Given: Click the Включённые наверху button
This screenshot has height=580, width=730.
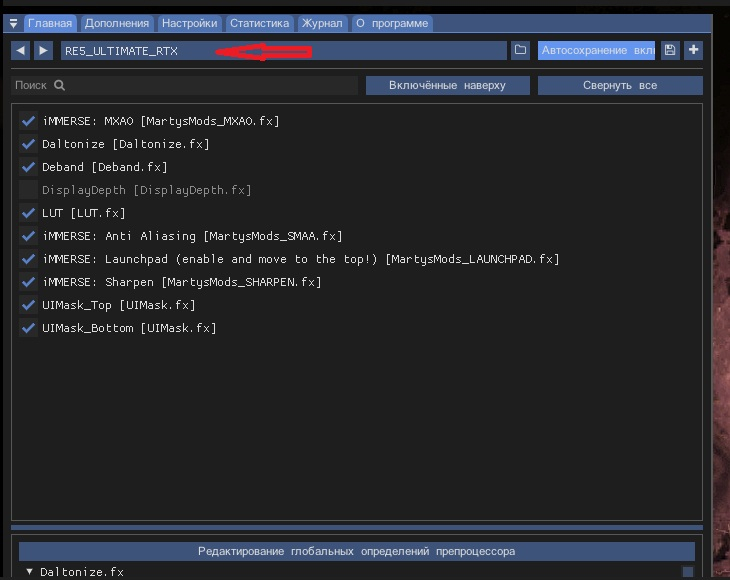Looking at the screenshot, I should (447, 86).
